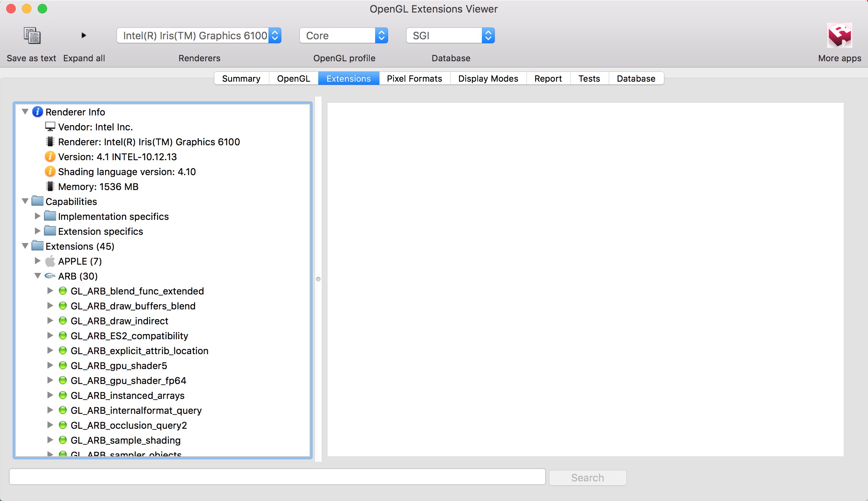Expand the Implementation specifics folder
Image resolution: width=868 pixels, height=501 pixels.
tap(37, 216)
